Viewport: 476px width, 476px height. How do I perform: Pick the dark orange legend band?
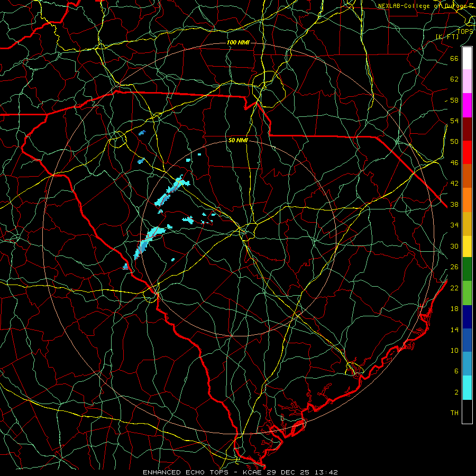click(x=467, y=176)
